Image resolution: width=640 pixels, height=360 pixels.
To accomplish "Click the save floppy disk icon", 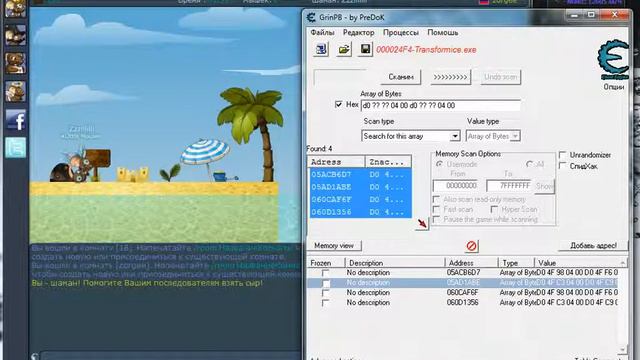I will coord(365,49).
